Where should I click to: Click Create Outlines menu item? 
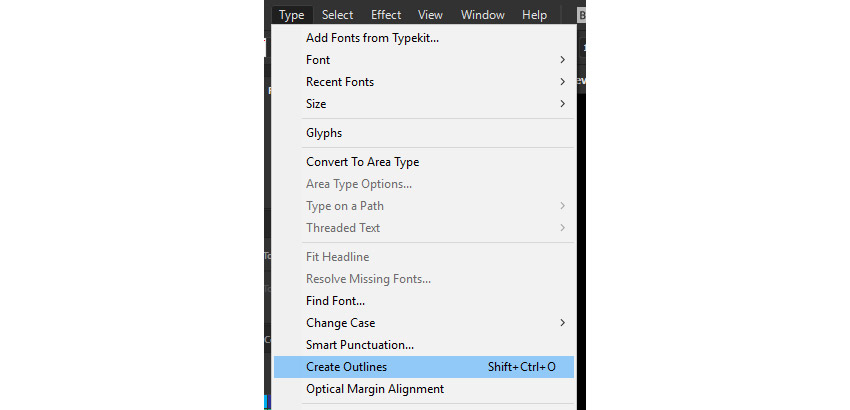[346, 367]
